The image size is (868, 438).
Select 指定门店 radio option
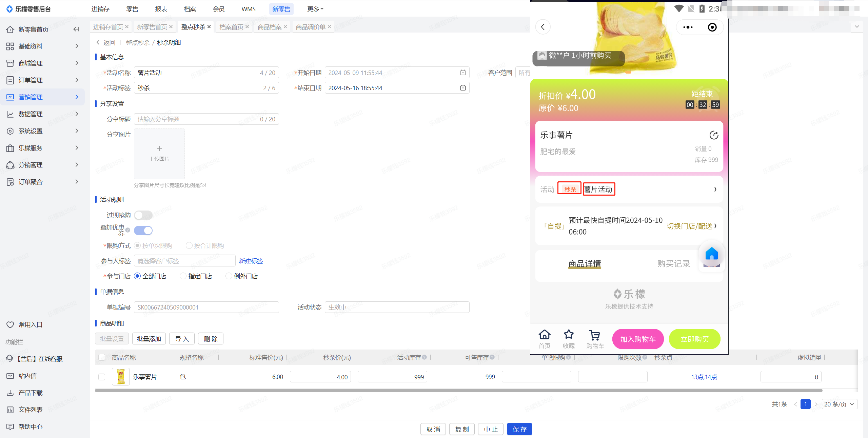(x=183, y=276)
